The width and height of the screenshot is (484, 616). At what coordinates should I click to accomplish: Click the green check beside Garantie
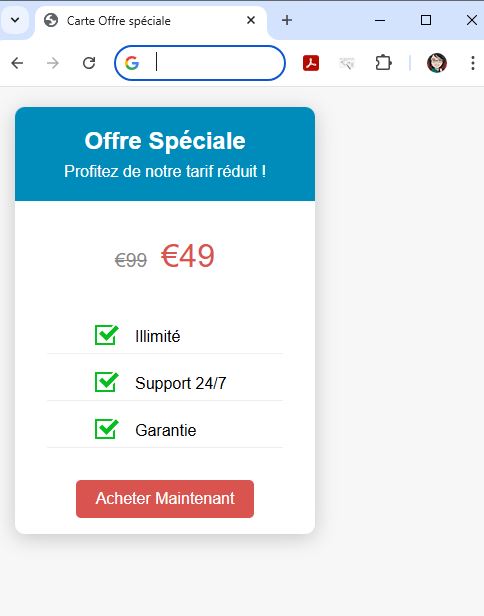tap(106, 429)
